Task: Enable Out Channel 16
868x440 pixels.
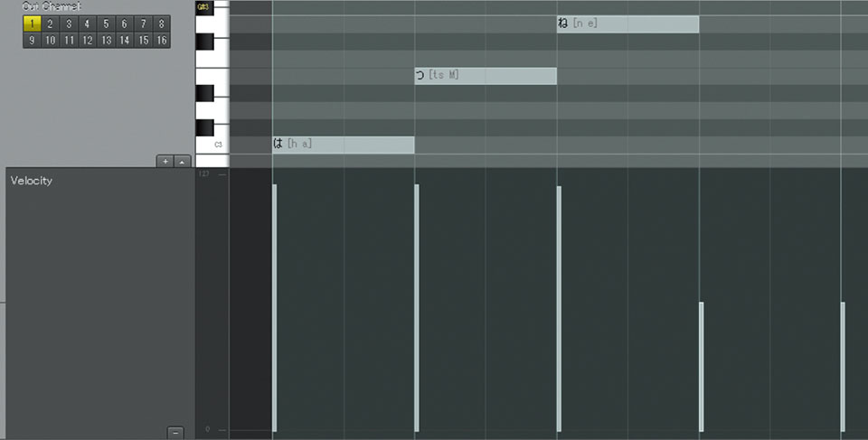Action: point(161,41)
